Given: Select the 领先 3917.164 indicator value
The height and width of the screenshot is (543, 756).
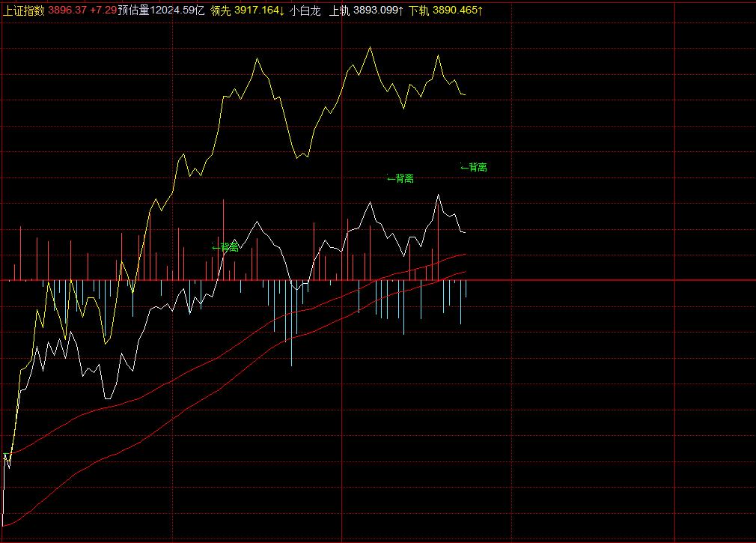Looking at the screenshot, I should click(247, 10).
